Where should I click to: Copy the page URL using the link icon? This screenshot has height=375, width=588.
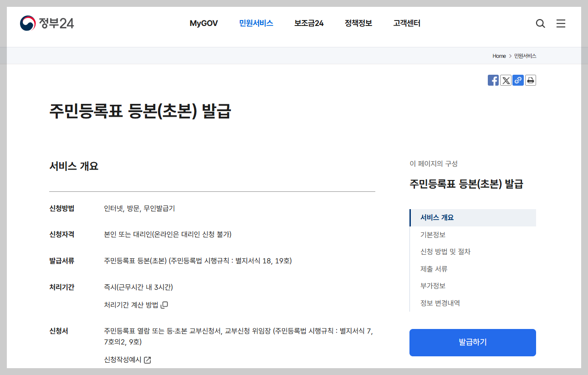coord(518,80)
